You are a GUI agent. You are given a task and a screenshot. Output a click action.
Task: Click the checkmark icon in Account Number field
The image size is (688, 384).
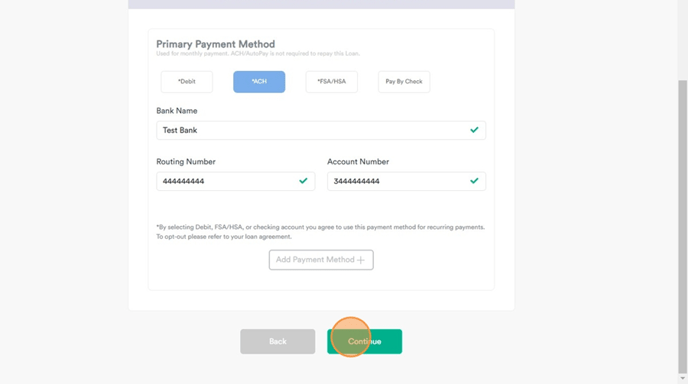pyautogui.click(x=474, y=181)
